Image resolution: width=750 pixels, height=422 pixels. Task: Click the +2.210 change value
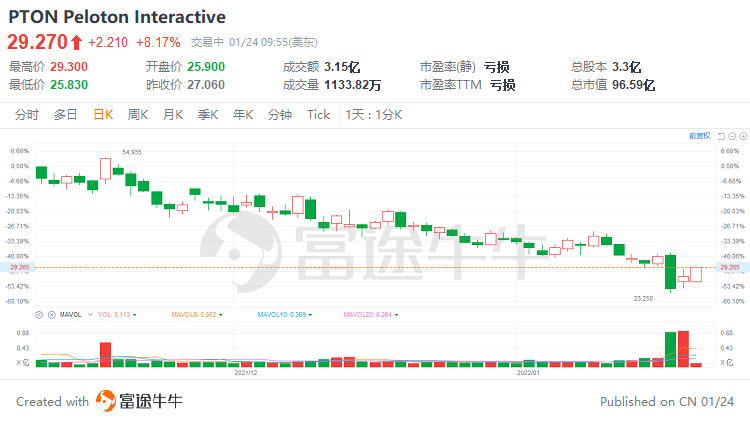click(108, 43)
